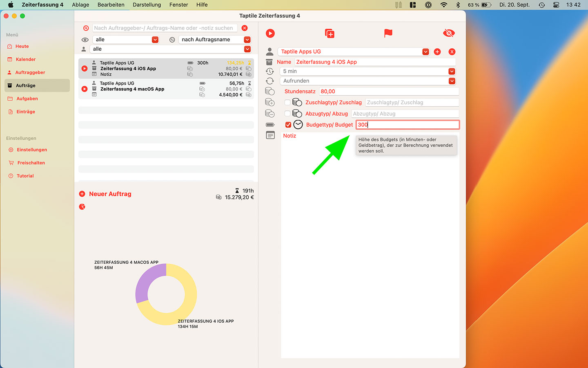Open Einträge in the sidebar

tap(26, 112)
